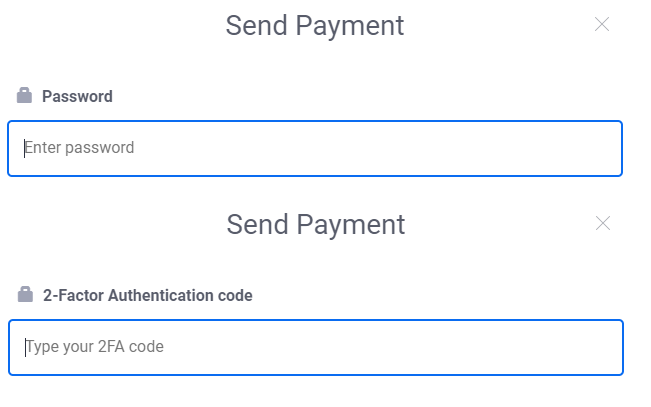Click the lock icon beside 2-Factor Authentication label
The image size is (651, 407).
click(25, 295)
